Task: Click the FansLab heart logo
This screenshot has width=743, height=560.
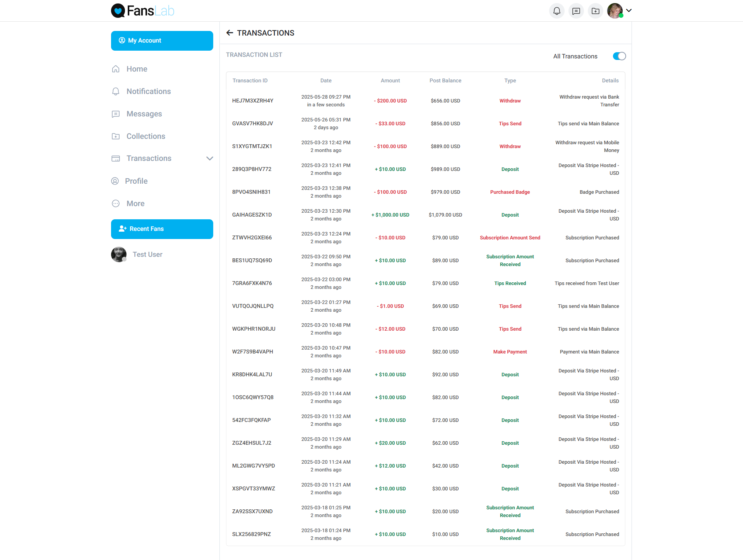Action: click(x=118, y=11)
